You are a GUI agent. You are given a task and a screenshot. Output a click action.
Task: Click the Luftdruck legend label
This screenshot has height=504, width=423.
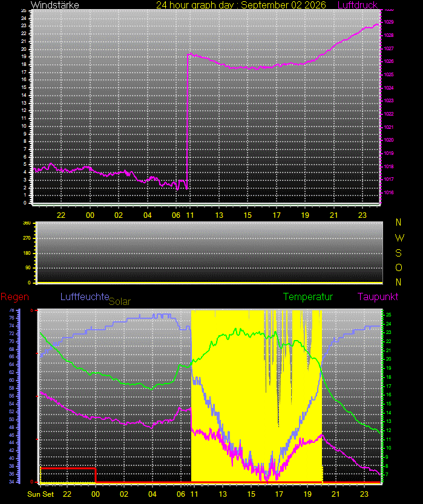[x=357, y=5]
